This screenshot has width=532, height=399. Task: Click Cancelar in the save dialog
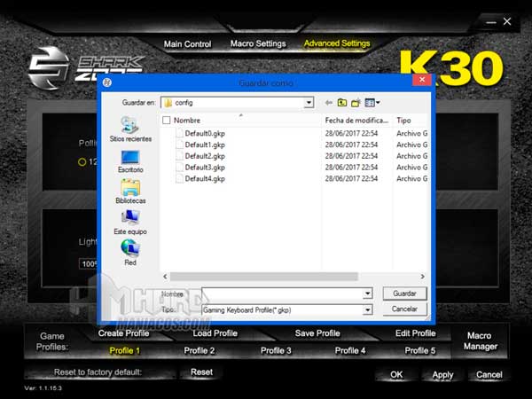coord(404,309)
